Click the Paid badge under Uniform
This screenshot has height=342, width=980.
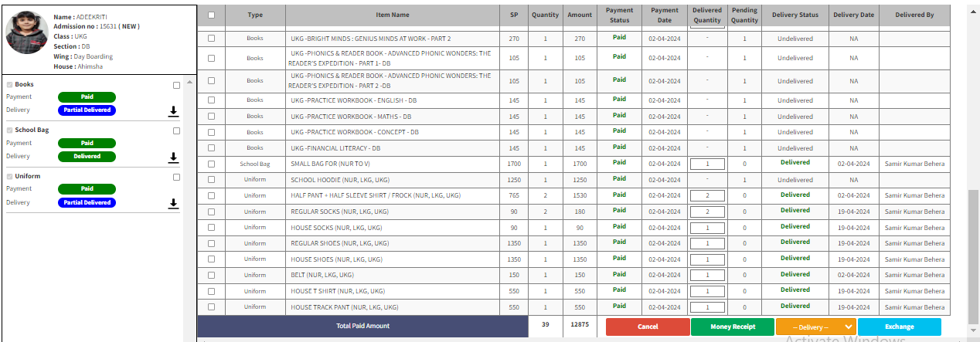pos(87,189)
